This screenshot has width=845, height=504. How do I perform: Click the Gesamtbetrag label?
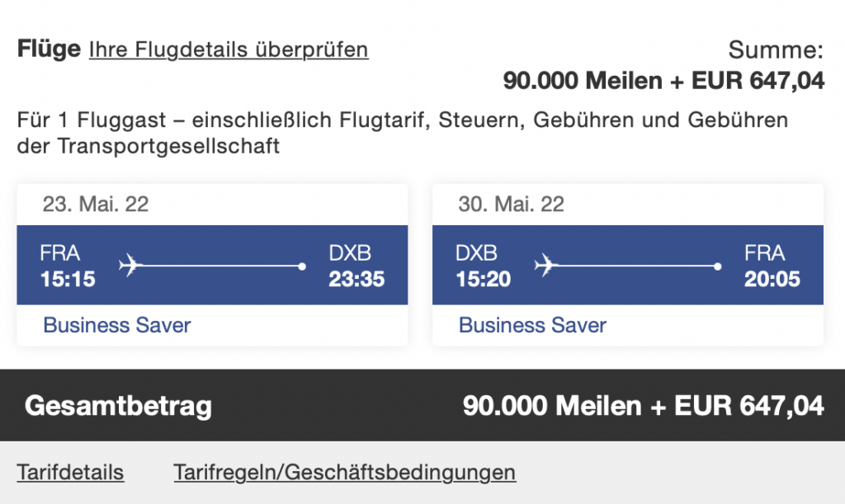[118, 406]
